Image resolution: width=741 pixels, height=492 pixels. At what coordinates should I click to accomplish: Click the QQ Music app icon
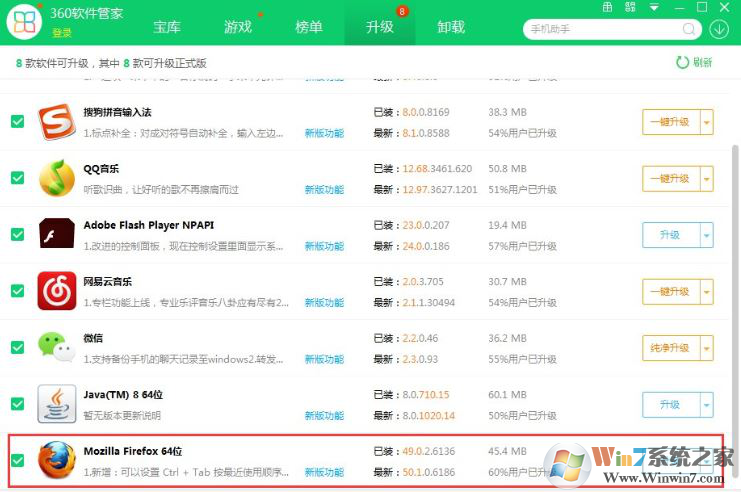coord(57,178)
